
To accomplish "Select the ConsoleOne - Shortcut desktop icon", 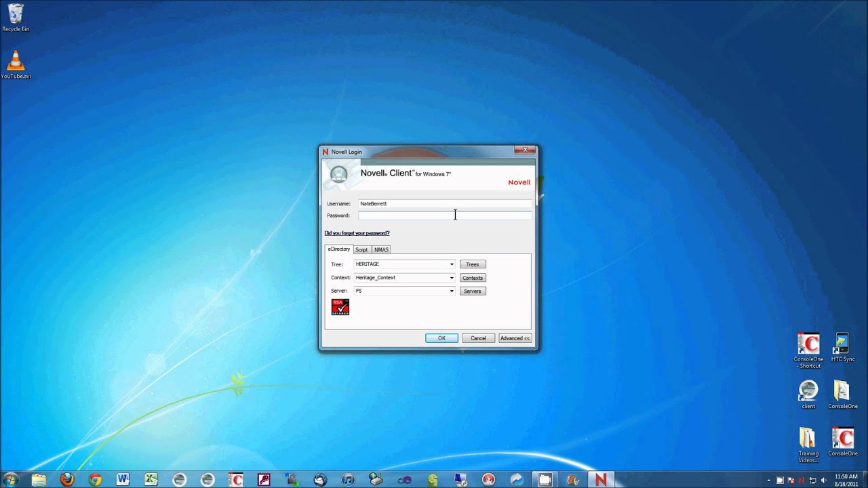I will (x=808, y=350).
